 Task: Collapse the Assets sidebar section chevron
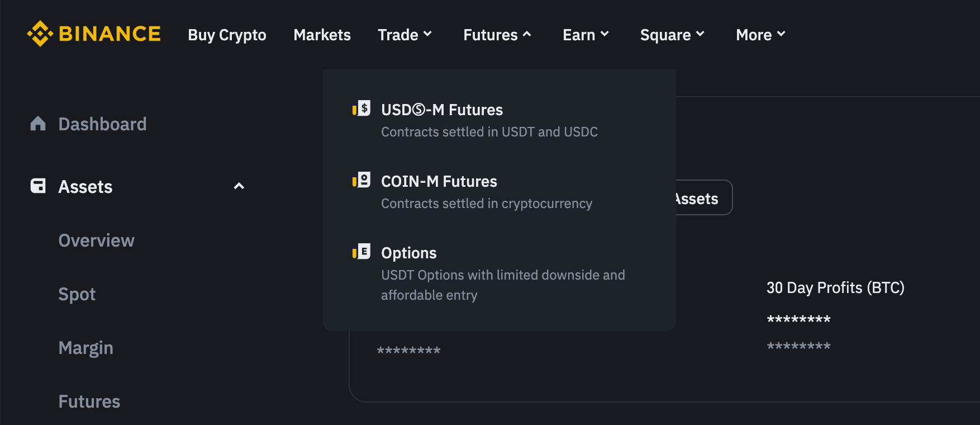(x=239, y=186)
